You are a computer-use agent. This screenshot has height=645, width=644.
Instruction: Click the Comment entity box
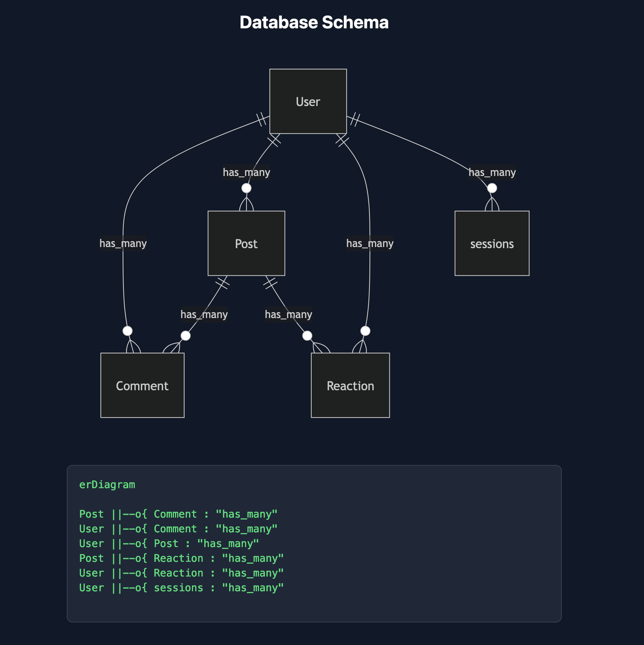click(142, 385)
